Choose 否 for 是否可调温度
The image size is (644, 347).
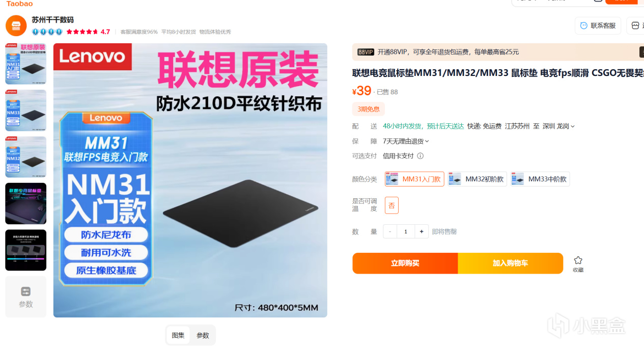point(391,205)
